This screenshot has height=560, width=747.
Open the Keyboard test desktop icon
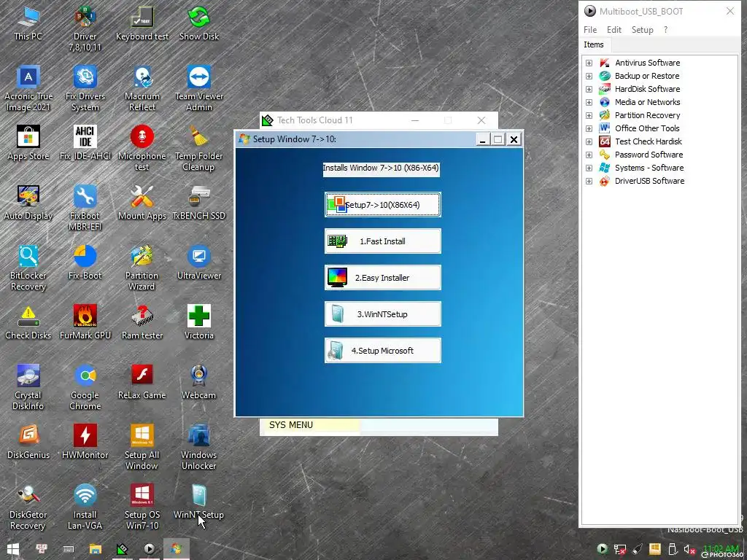coord(142,23)
